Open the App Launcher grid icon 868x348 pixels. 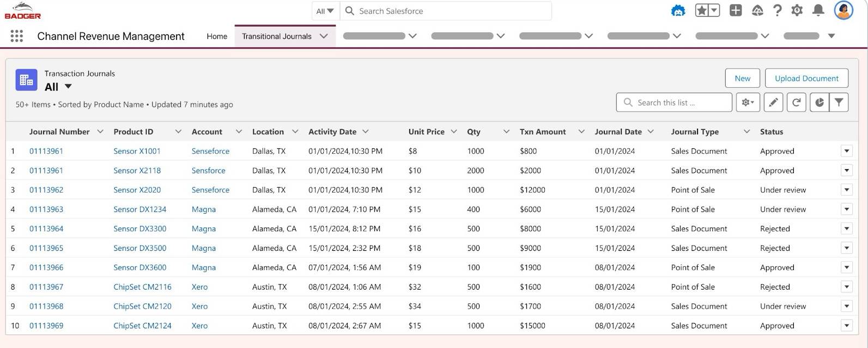click(x=17, y=36)
